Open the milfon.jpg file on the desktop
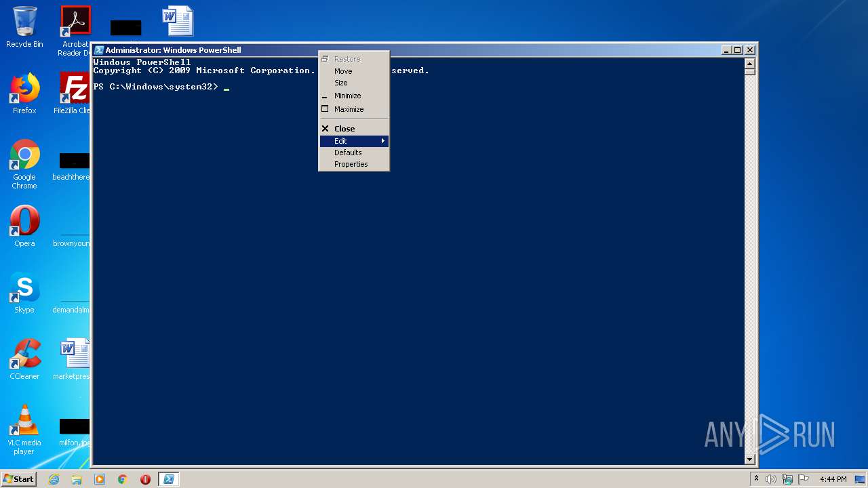 (73, 432)
